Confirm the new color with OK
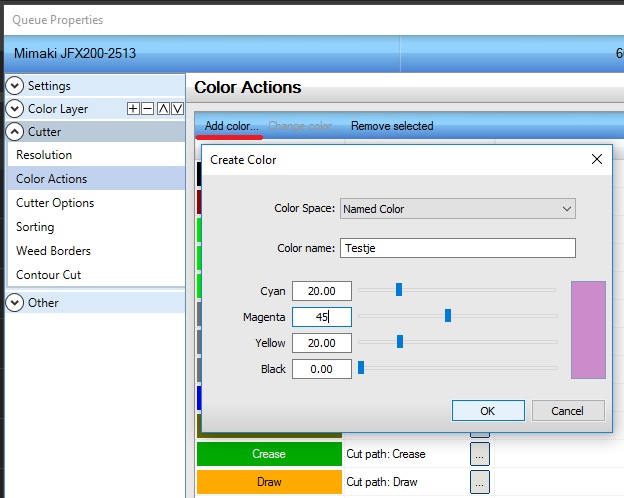 click(488, 410)
